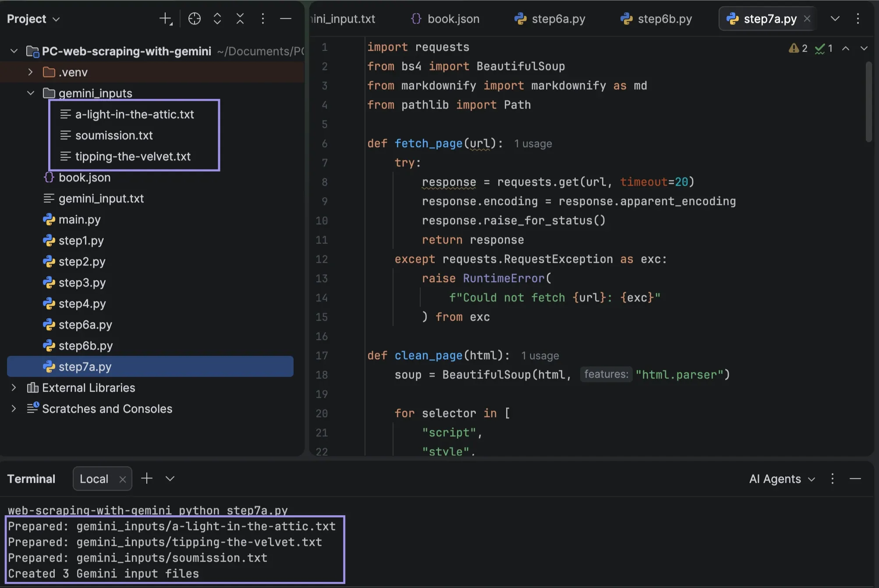Image resolution: width=879 pixels, height=588 pixels.
Task: Switch to the book.json editor tab
Action: [445, 19]
